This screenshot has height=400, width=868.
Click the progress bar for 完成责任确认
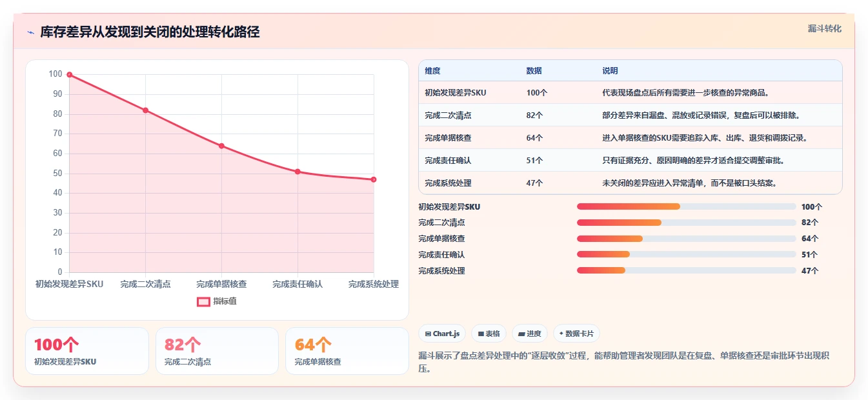pos(687,255)
